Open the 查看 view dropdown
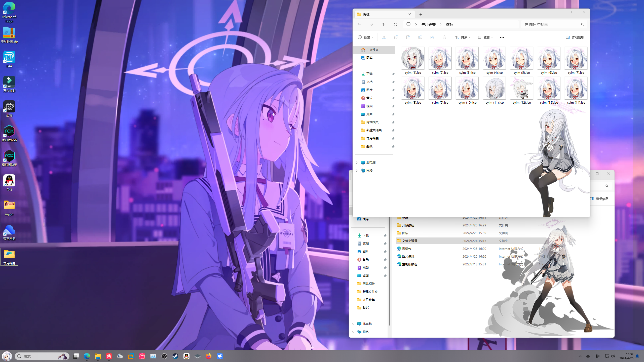 pyautogui.click(x=485, y=37)
